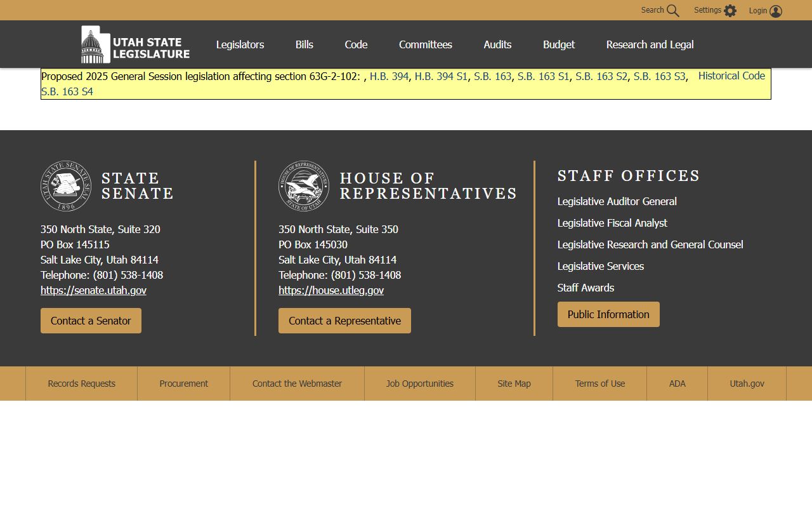
Task: Click House address 'Suite 350' line
Action: click(x=338, y=229)
